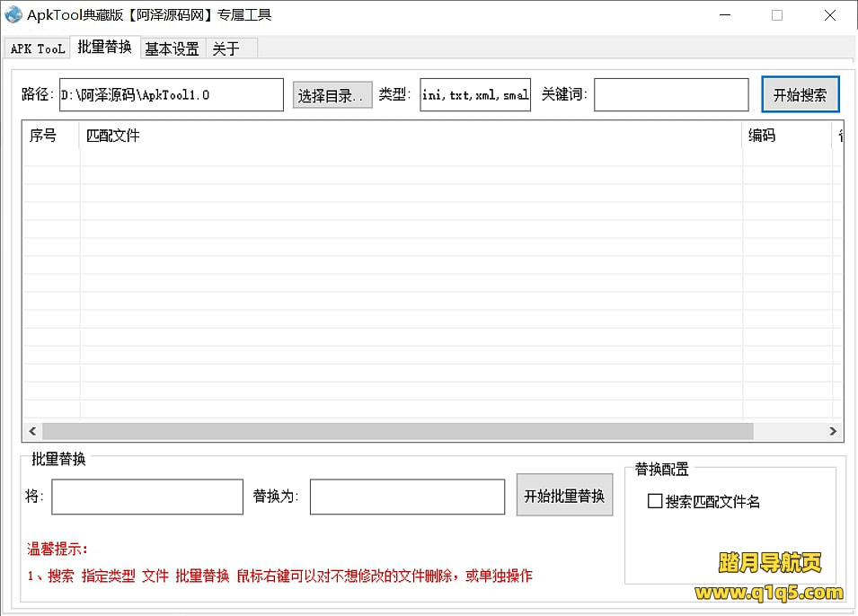Select the 批量替换 tab
The image size is (858, 616).
pos(104,47)
